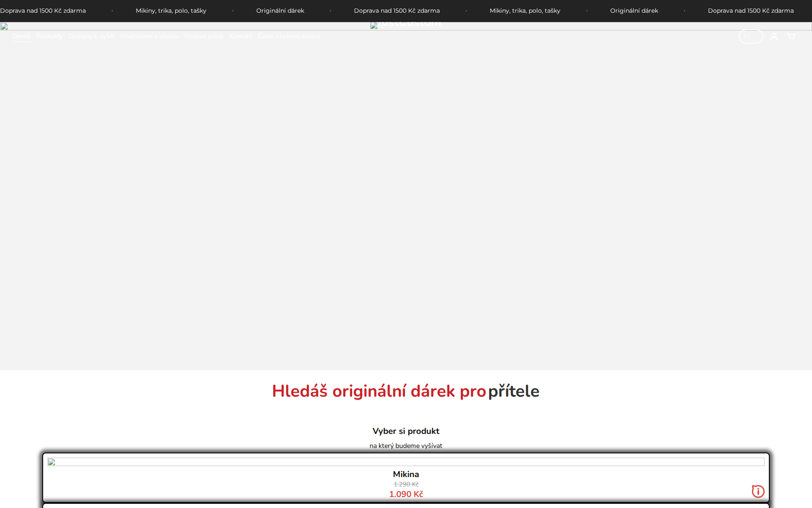The image size is (812, 508).
Task: Open the Designy k vyšití menu item
Action: [91, 36]
